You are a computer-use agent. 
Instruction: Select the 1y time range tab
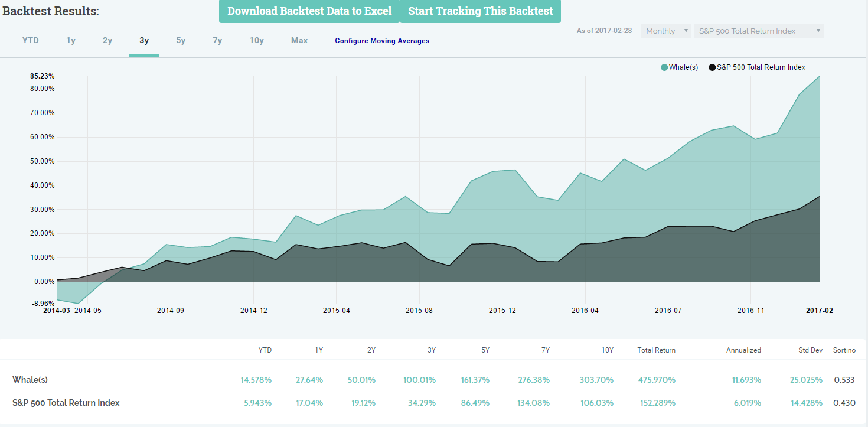(71, 41)
